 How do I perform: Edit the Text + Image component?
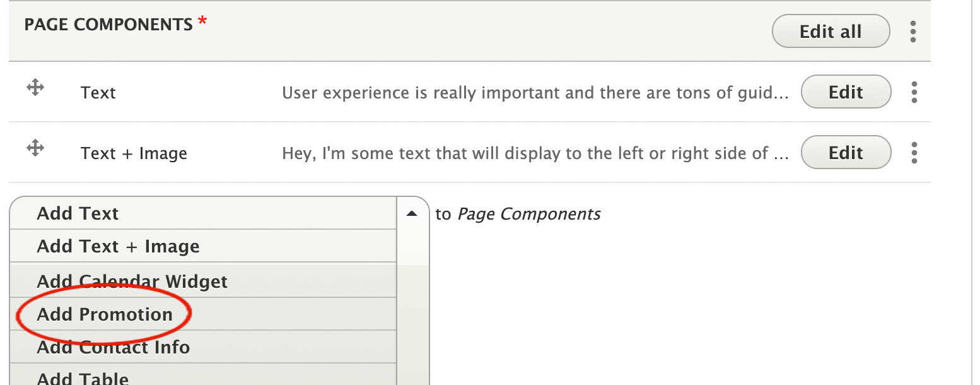coord(846,153)
